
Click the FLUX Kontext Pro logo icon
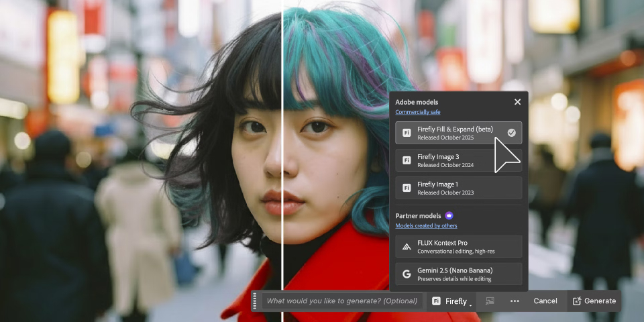tap(407, 247)
